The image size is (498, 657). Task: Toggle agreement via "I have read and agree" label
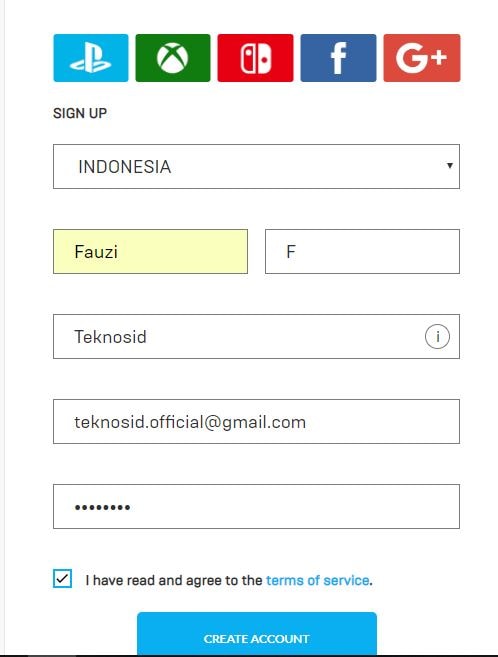point(173,580)
